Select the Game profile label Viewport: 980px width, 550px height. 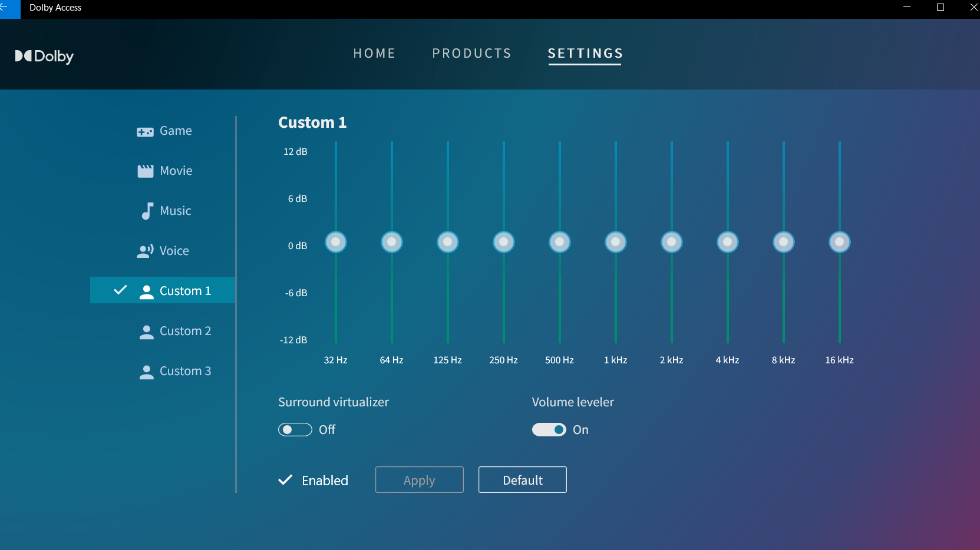(x=176, y=131)
